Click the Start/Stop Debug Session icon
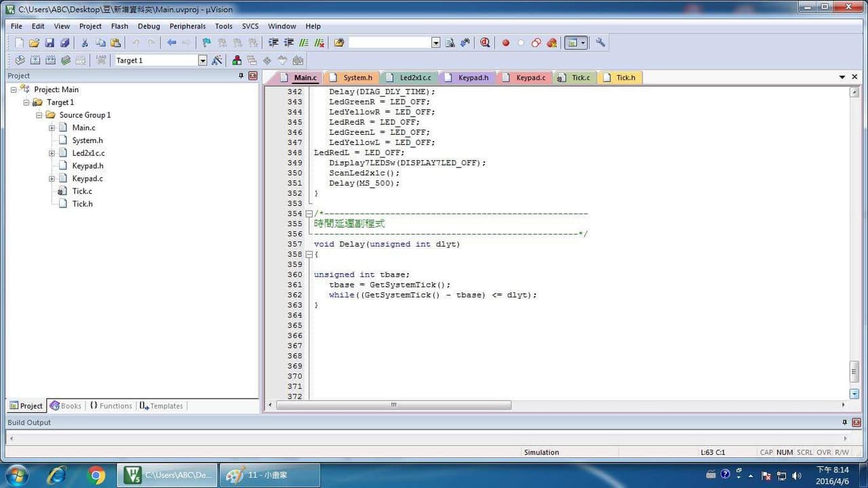868x488 pixels. click(485, 43)
